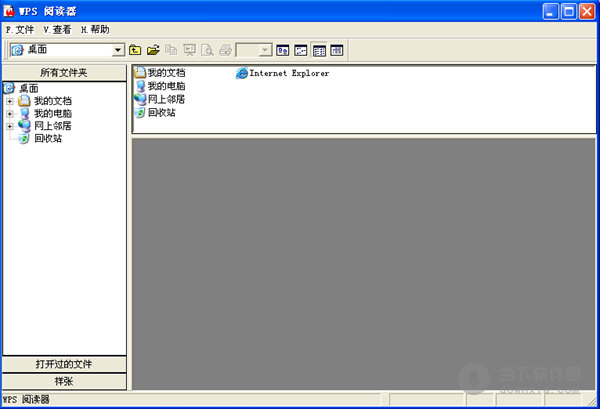
Task: Switch to small icons view
Action: pyautogui.click(x=301, y=50)
